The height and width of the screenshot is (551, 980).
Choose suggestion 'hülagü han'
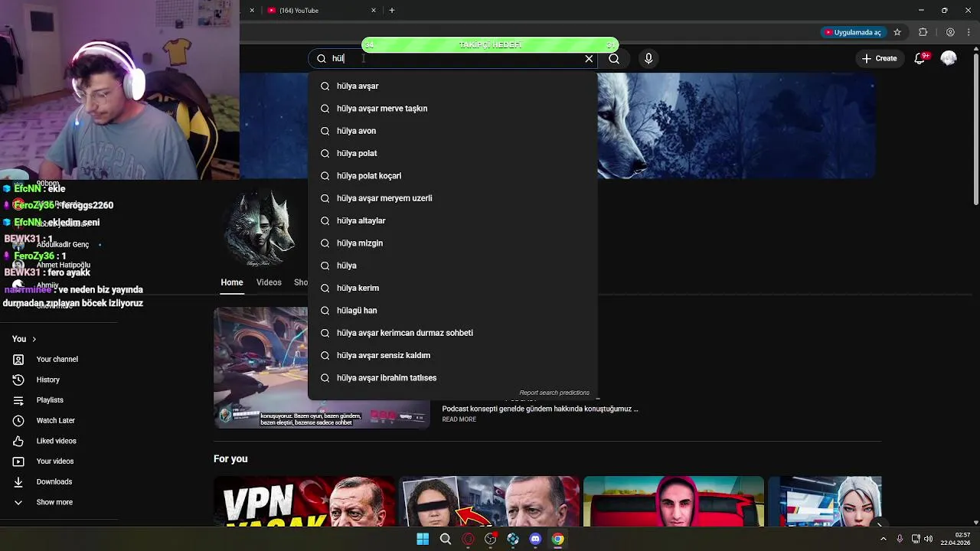coord(452,311)
